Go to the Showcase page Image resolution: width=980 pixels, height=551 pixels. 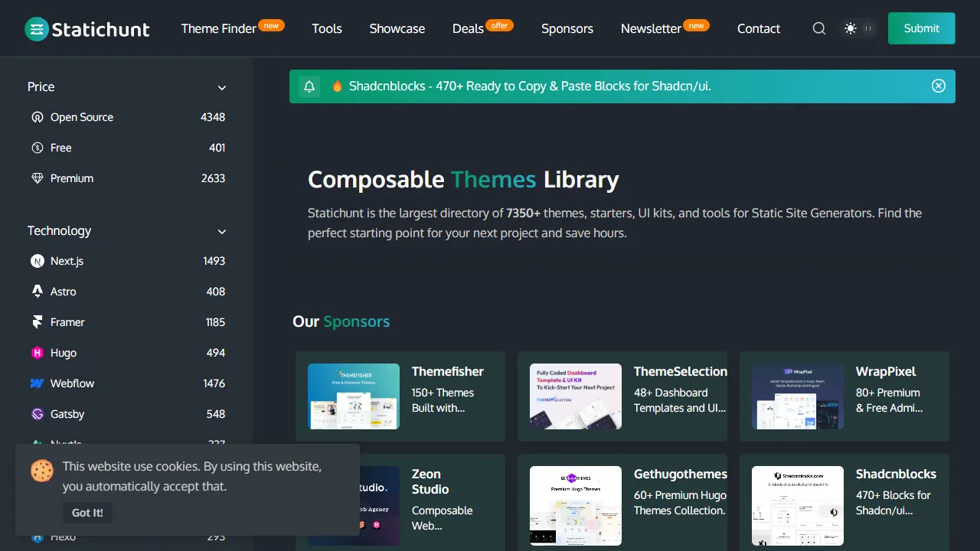(x=397, y=28)
